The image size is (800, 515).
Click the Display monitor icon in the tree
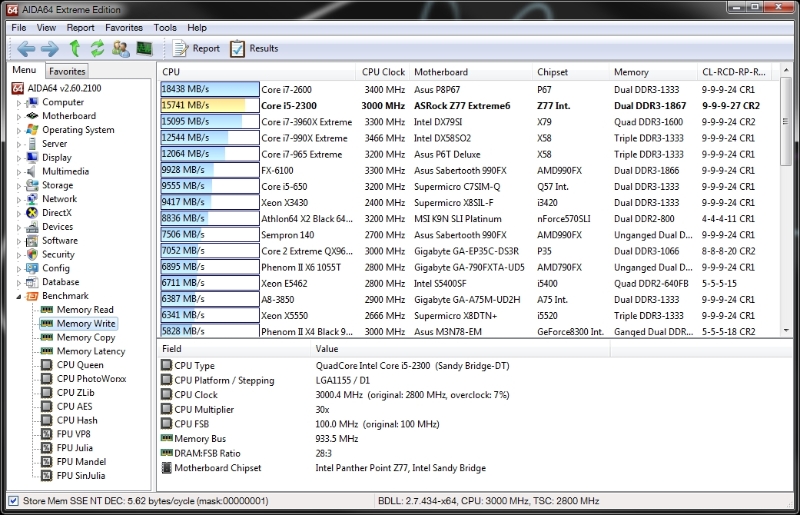click(x=32, y=157)
